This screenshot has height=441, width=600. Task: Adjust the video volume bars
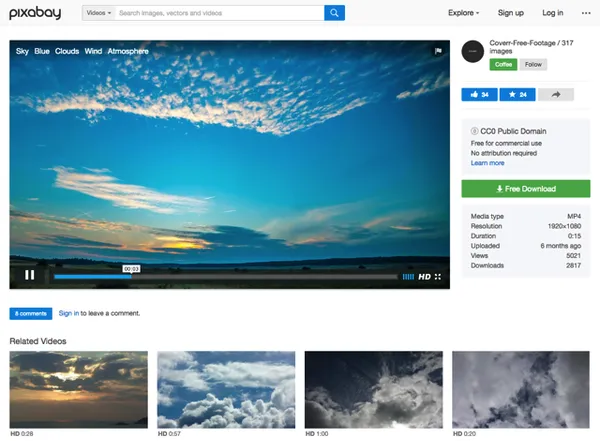click(x=408, y=277)
